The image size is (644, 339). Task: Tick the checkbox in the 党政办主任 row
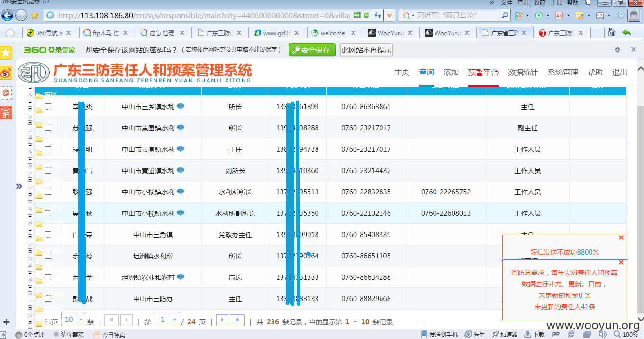[x=48, y=235]
